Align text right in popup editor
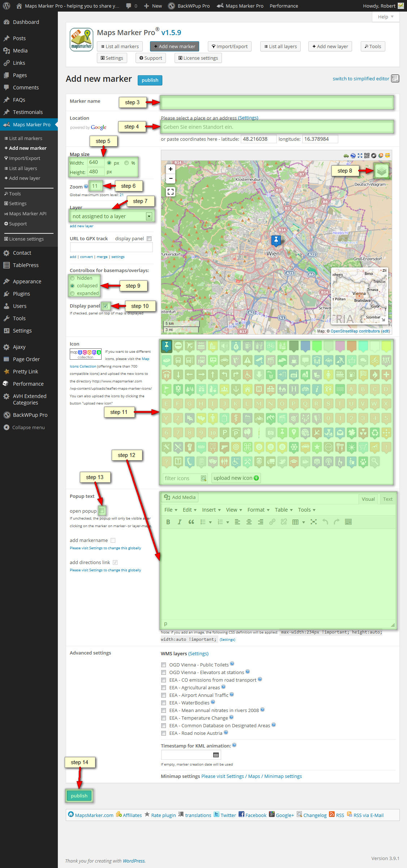Viewport: 407px width, 868px height. 261,522
